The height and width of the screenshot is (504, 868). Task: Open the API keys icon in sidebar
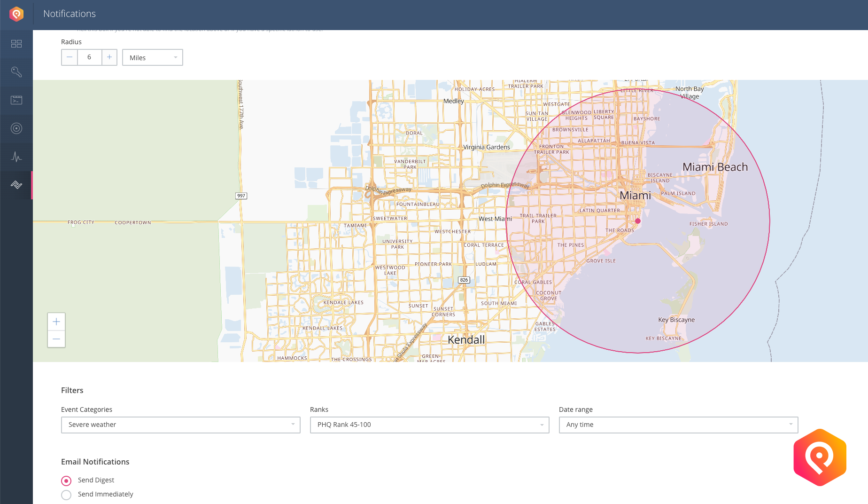(16, 72)
